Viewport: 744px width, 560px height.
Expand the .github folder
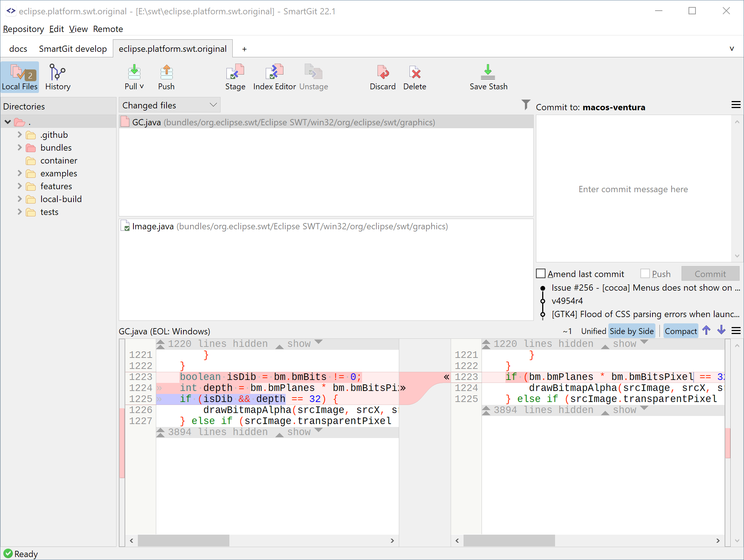(x=20, y=134)
